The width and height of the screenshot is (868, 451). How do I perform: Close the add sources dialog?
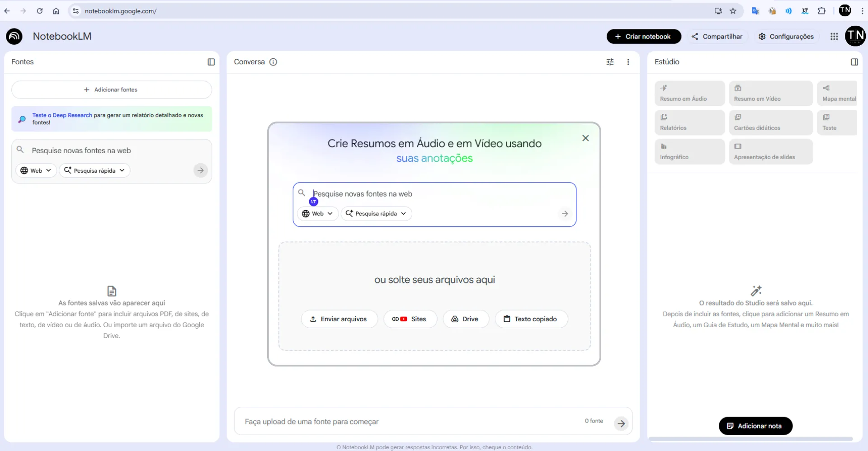[585, 138]
